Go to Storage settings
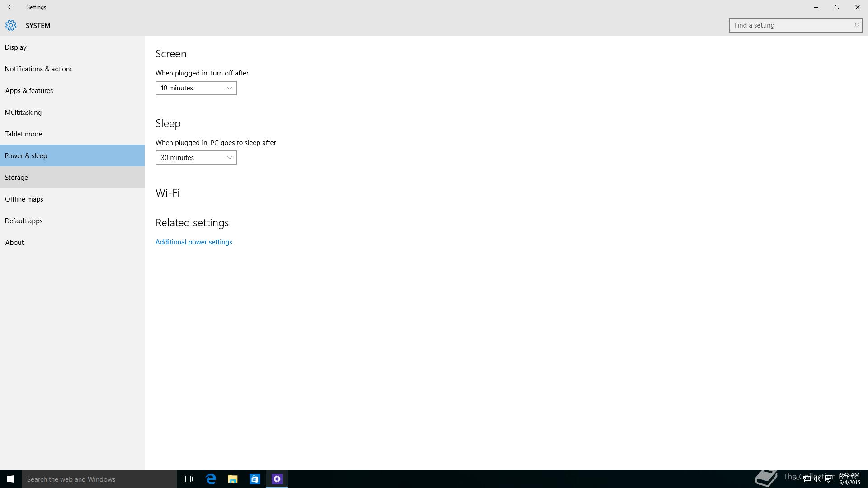 17,178
